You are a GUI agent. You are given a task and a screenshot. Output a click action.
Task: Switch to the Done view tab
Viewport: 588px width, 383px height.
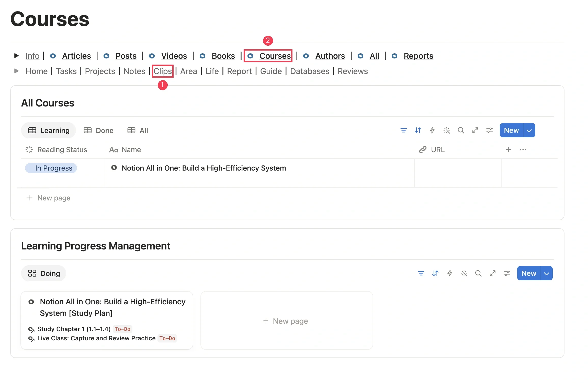99,130
